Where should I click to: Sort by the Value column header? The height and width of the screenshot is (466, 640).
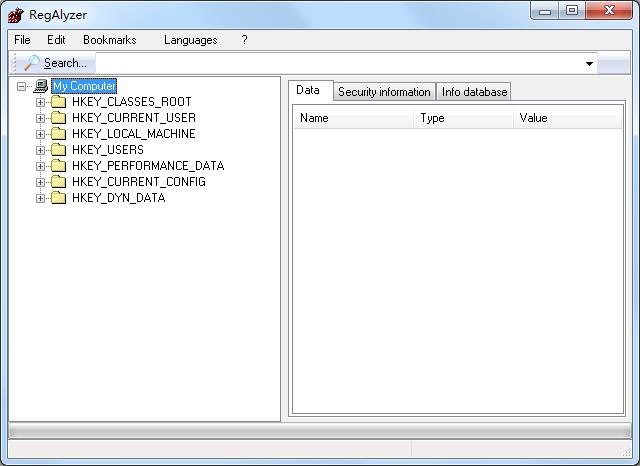567,118
